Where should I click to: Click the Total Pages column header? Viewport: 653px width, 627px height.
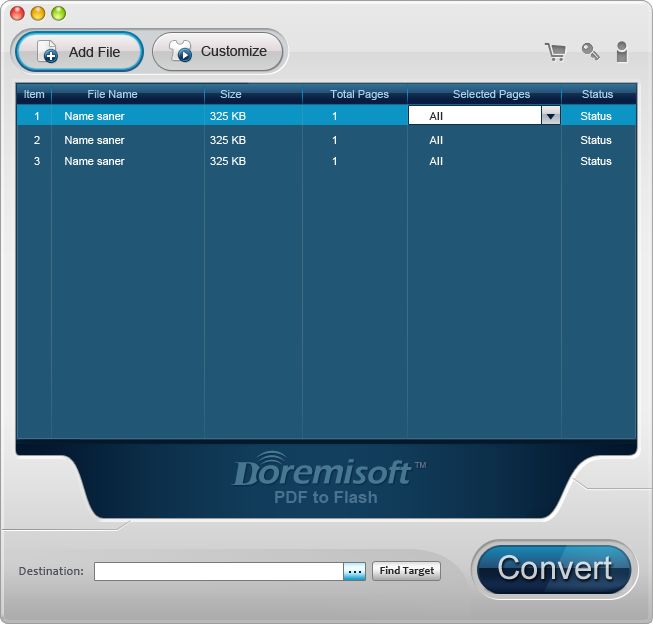359,94
